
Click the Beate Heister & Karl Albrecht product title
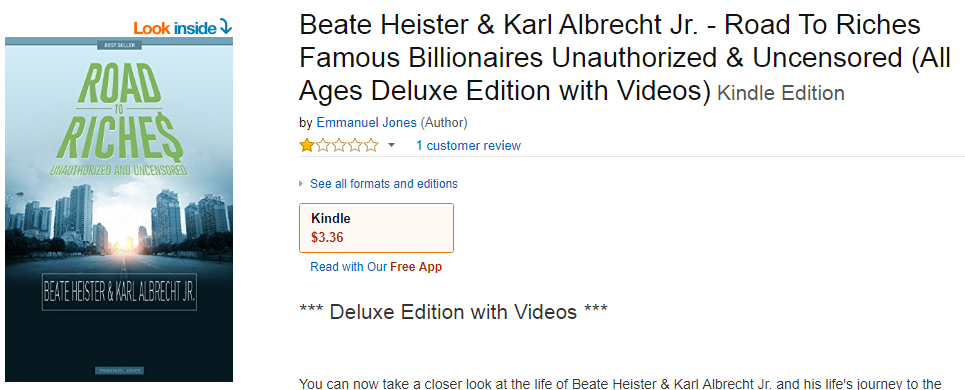pyautogui.click(x=609, y=58)
